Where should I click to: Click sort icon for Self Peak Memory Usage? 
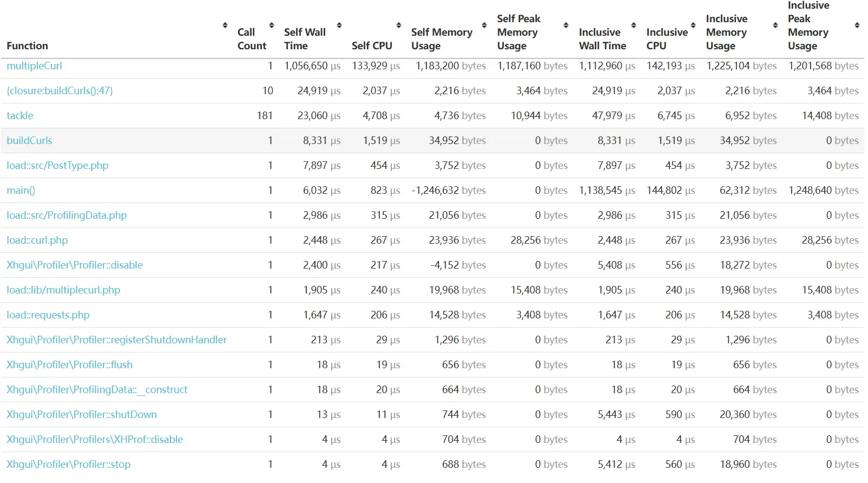click(566, 25)
